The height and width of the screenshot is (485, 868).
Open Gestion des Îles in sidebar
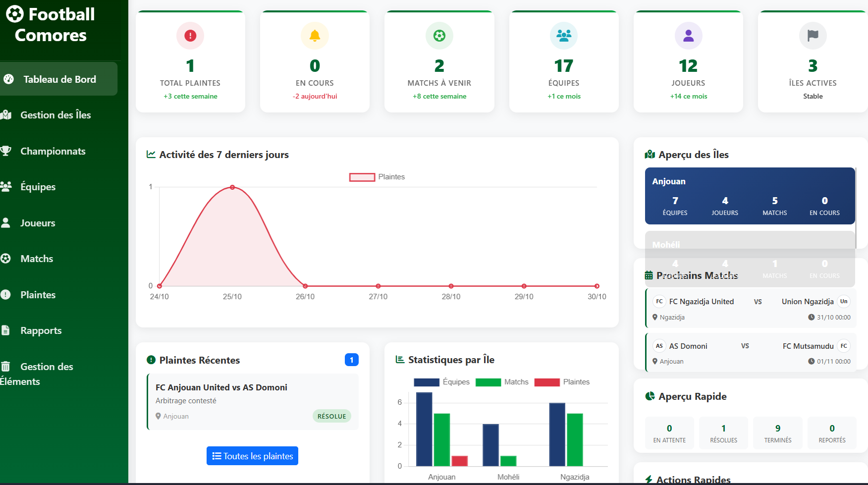[55, 115]
